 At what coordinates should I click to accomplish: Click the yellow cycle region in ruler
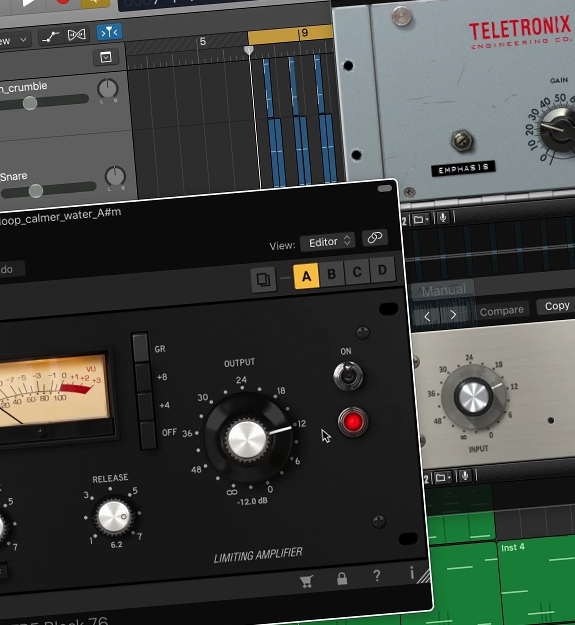point(290,35)
